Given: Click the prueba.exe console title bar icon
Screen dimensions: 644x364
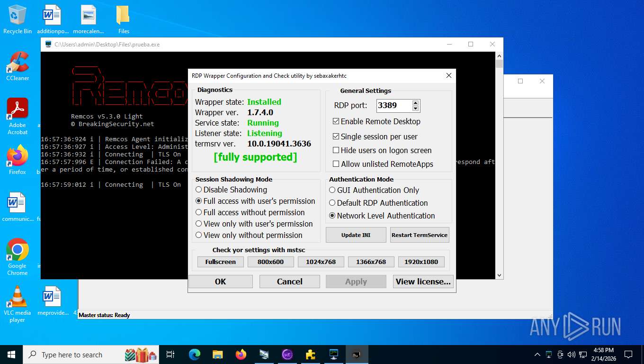Looking at the screenshot, I should click(x=48, y=45).
